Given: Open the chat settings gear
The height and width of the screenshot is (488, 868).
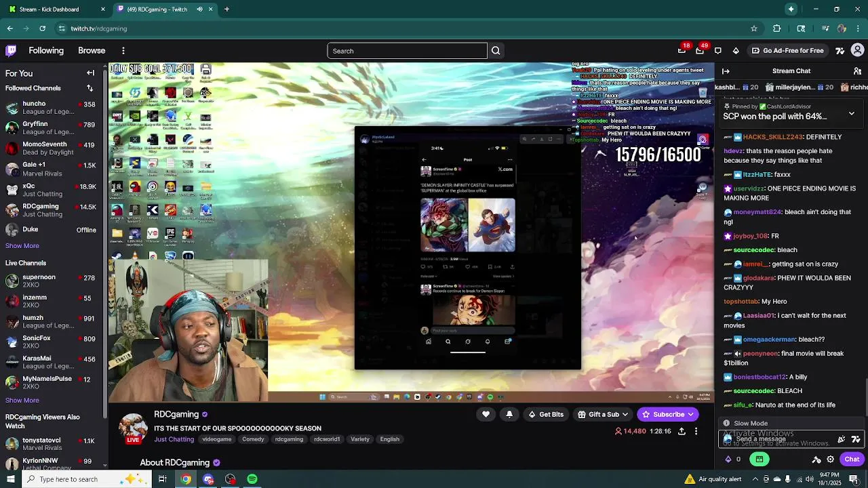Looking at the screenshot, I should (x=830, y=459).
